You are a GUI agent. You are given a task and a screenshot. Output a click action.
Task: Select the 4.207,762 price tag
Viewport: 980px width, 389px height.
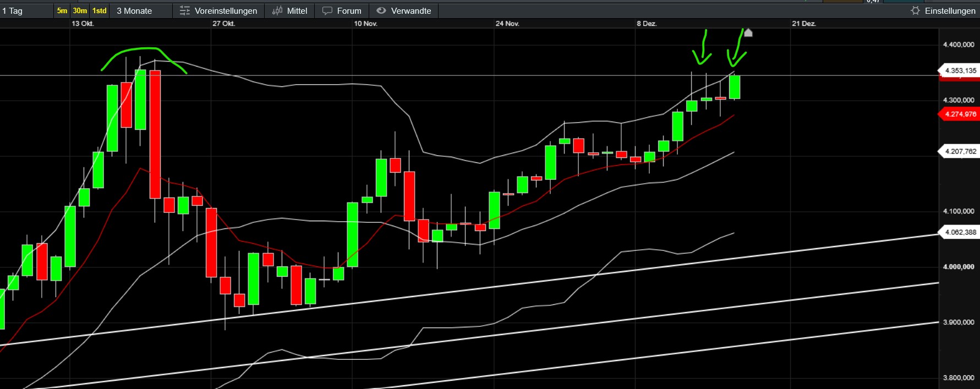coord(959,151)
